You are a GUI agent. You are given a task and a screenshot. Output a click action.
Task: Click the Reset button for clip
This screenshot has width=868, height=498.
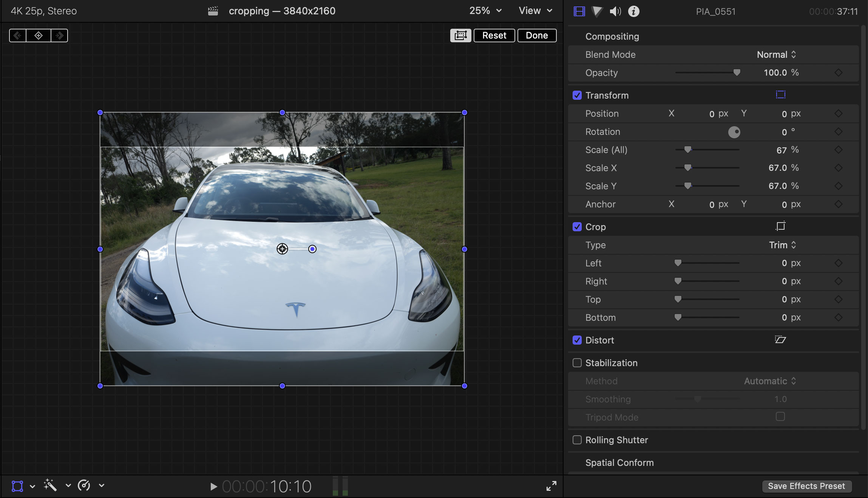pyautogui.click(x=494, y=35)
